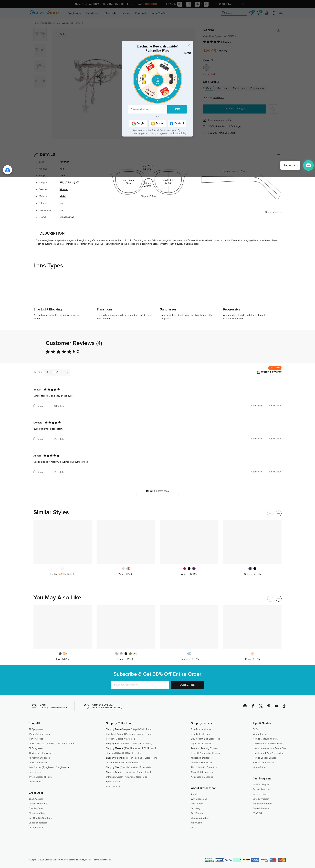Click the Lens Type info icon
Screen dimensions: 315x868
click(x=218, y=81)
